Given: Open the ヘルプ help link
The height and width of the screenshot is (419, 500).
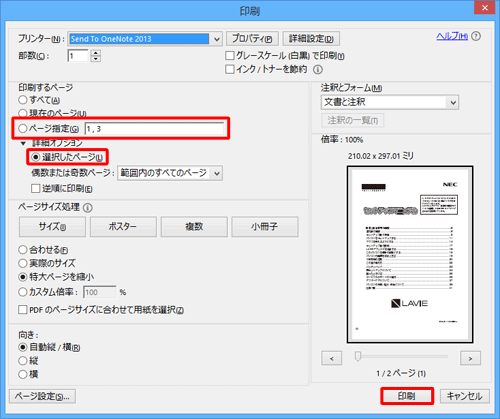Looking at the screenshot, I should pyautogui.click(x=452, y=36).
